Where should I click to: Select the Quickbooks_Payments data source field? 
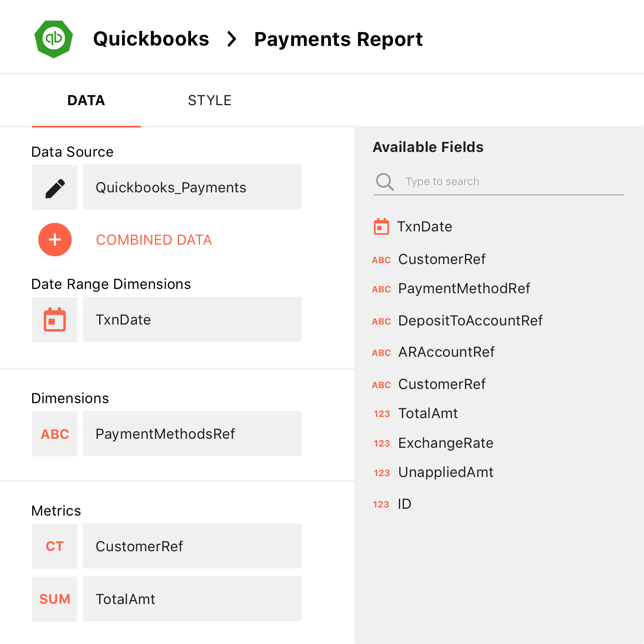[192, 187]
